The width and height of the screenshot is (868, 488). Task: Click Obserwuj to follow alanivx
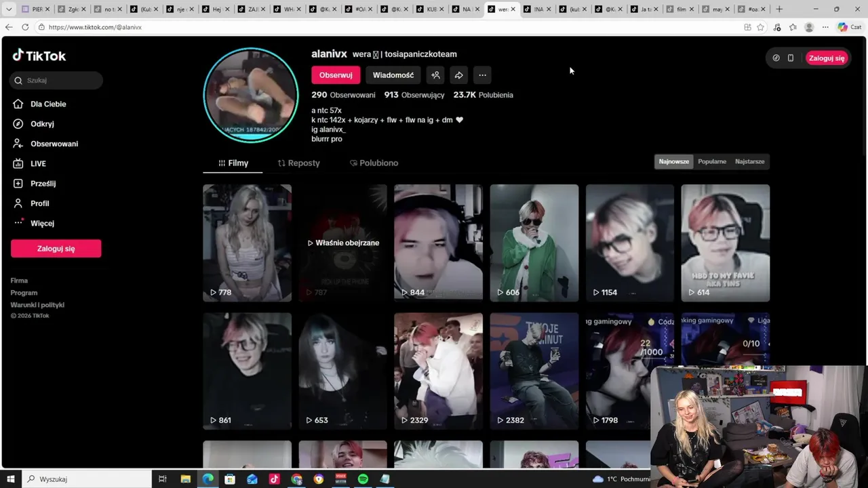[x=336, y=75]
